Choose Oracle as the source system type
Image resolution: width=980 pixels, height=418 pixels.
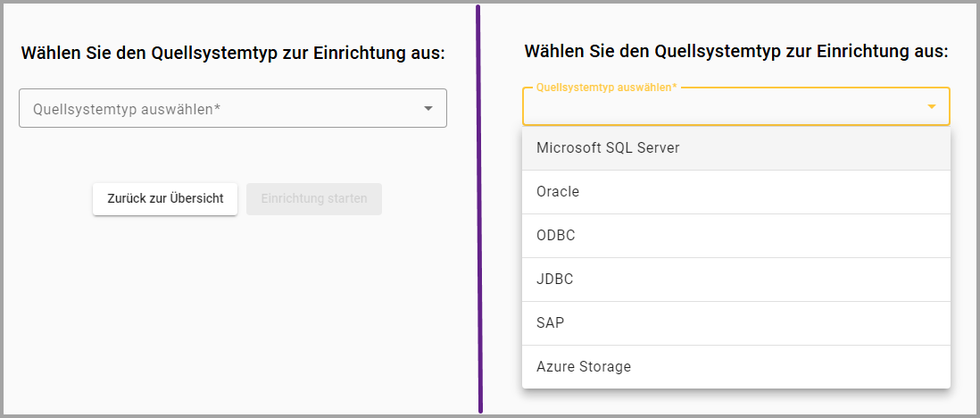558,192
